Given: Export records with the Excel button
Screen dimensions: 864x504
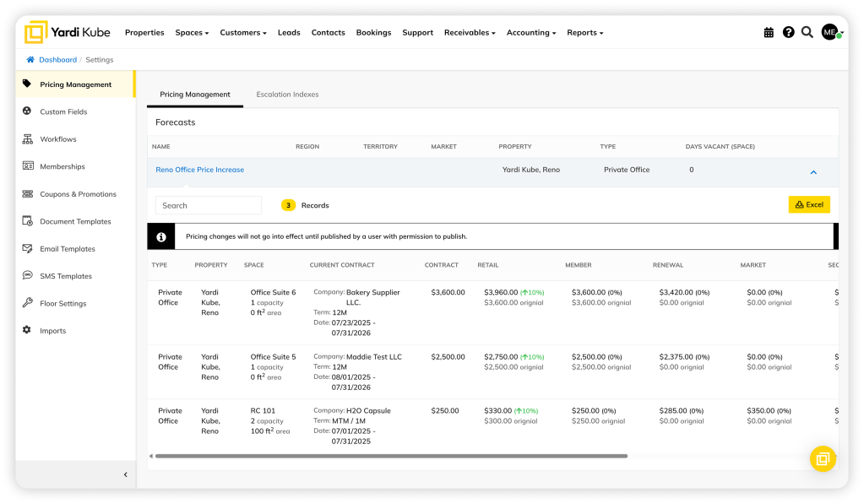Looking at the screenshot, I should (x=809, y=204).
